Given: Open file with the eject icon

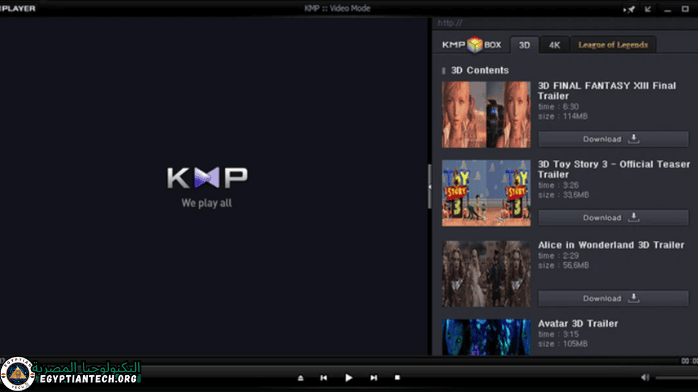Looking at the screenshot, I should 300,378.
